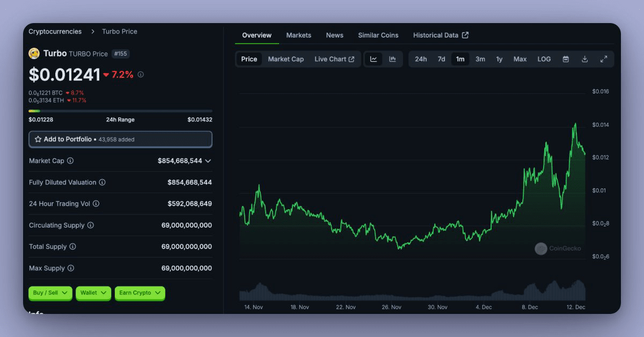Image resolution: width=644 pixels, height=337 pixels.
Task: Open the Historical Data tab
Action: click(441, 35)
